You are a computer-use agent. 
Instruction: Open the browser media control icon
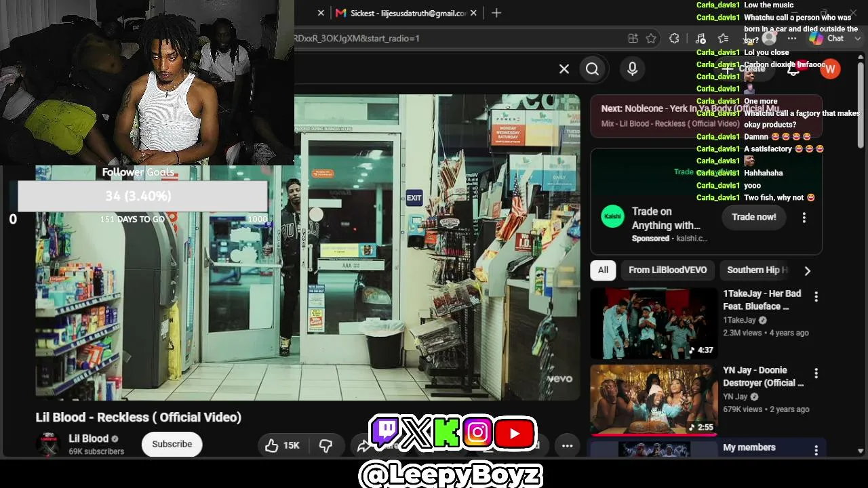(701, 39)
